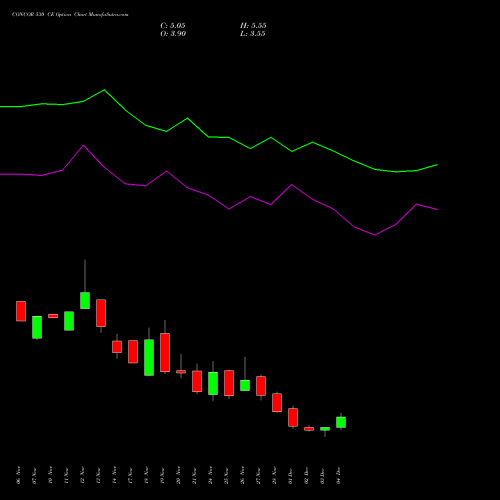Viewport: 500px width, 500px height.
Task: Click the CONCOR 530 CE Options Chart title
Action: point(70,15)
